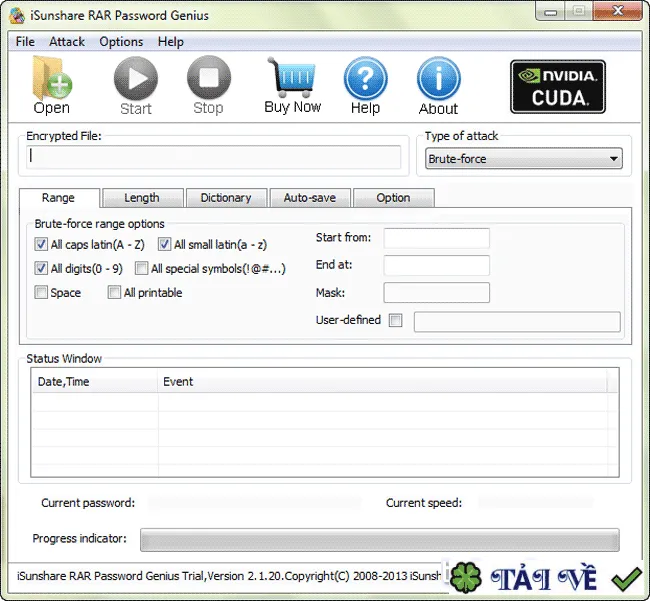
Task: Close the RAR Password Genius window
Action: (x=618, y=11)
